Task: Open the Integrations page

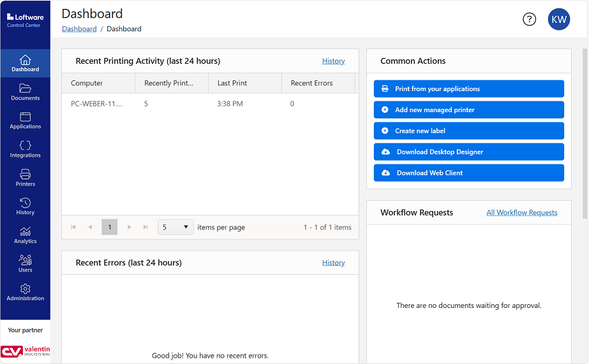Action: 25,149
